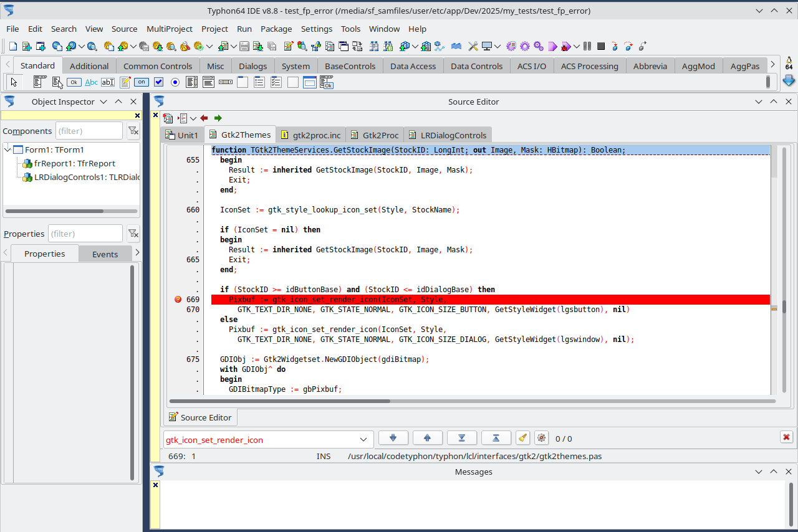The width and height of the screenshot is (798, 532).
Task: Click the breakpoint marker at line 669
Action: click(x=178, y=300)
